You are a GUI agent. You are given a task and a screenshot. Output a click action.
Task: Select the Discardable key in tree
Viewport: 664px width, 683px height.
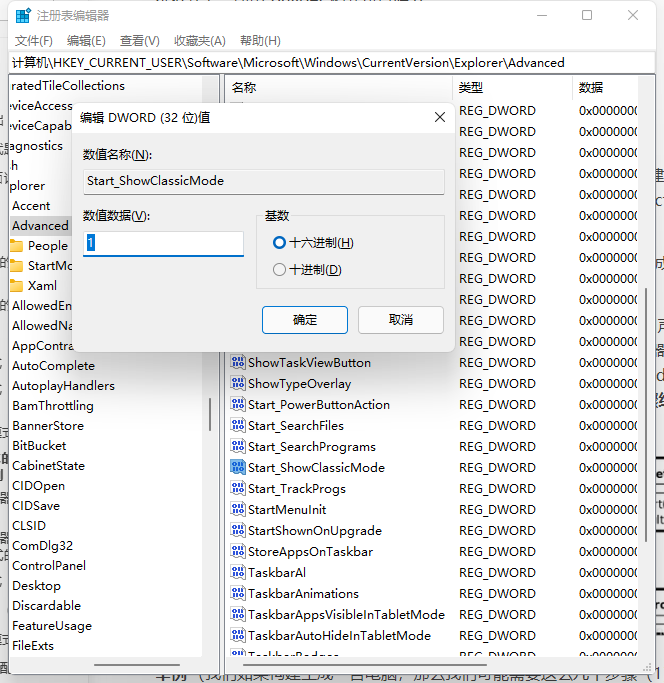pos(46,606)
